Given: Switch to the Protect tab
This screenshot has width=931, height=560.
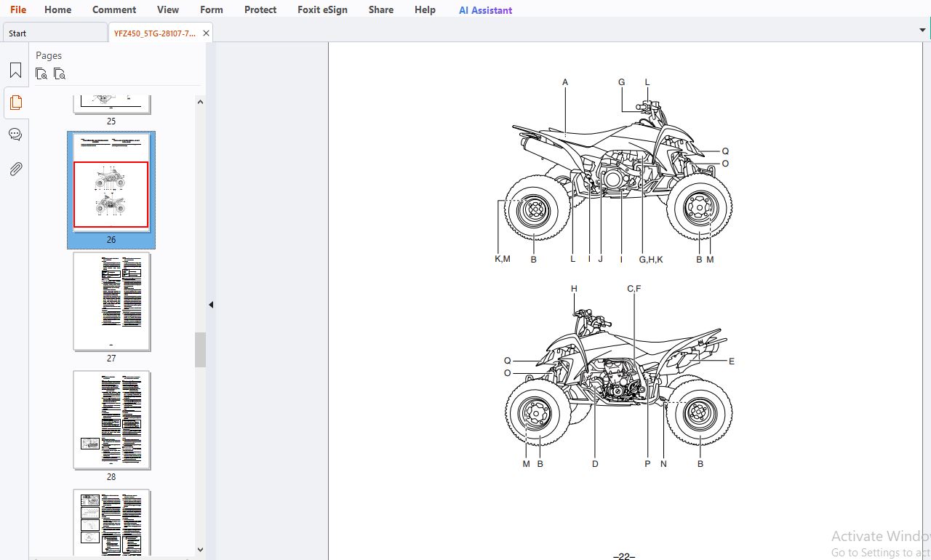Looking at the screenshot, I should [260, 9].
